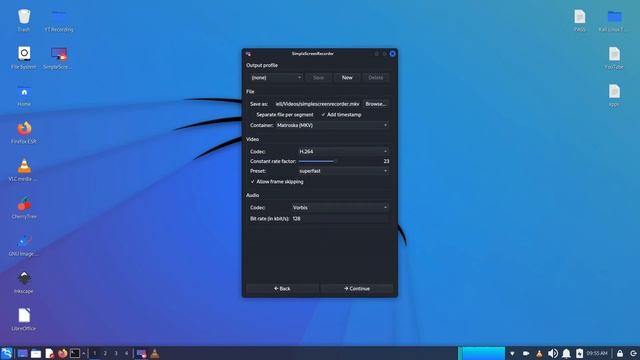Expand terminal launcher arrow in taskbar
This screenshot has height=360, width=640.
84,353
